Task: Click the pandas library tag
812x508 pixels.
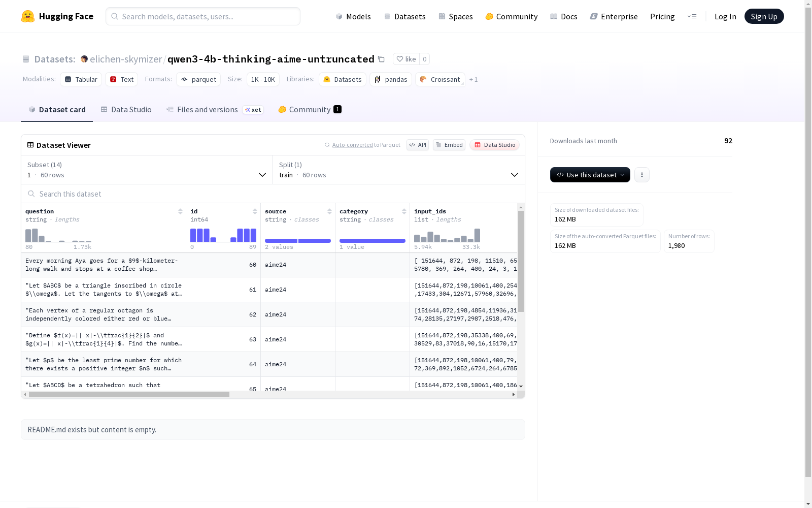Action: [x=391, y=79]
